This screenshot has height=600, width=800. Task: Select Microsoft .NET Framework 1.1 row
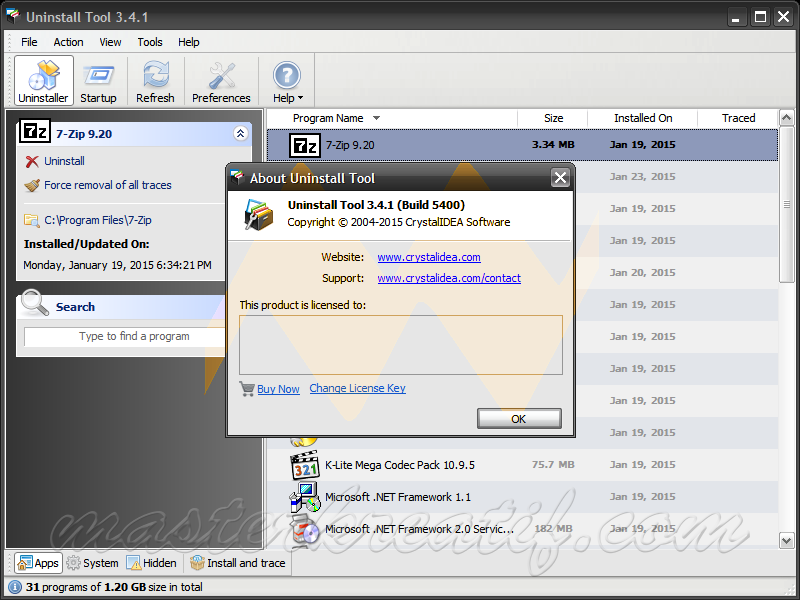point(522,497)
